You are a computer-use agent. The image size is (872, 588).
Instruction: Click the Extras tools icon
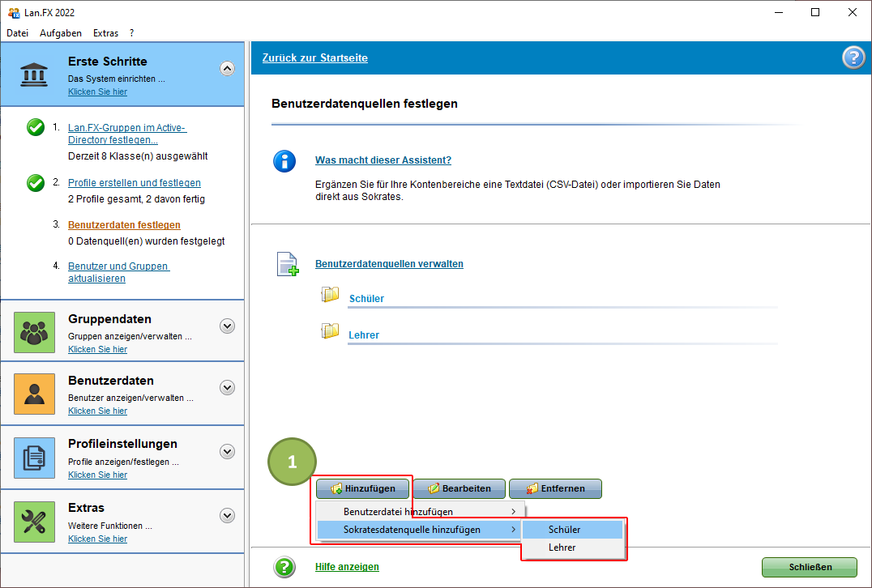(35, 522)
